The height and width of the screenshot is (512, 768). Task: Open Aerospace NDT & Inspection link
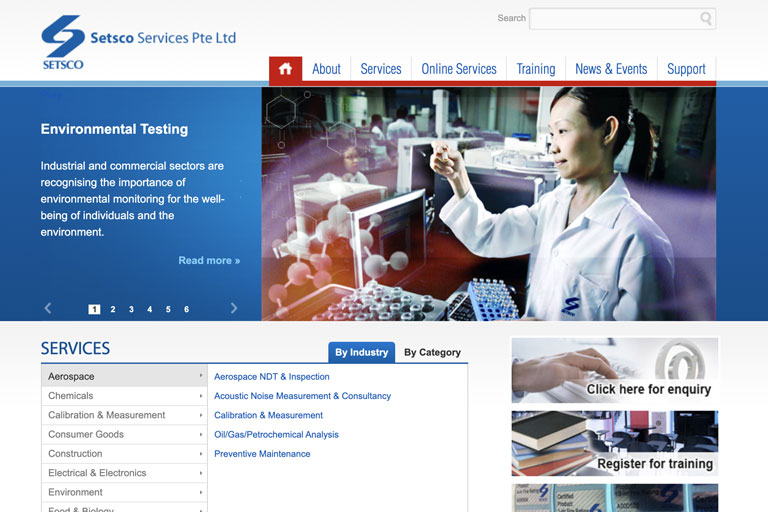tap(271, 377)
